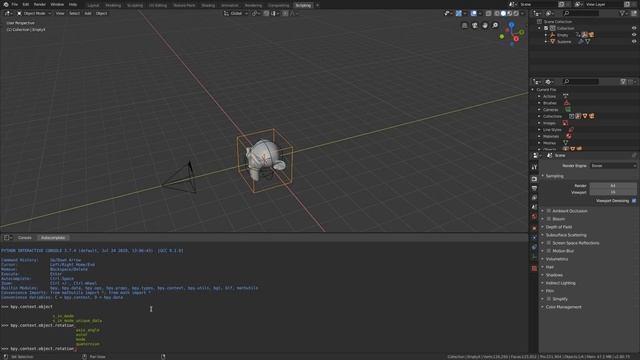Open the viewport Add menu
Viewport: 640px width, 360px height.
88,13
